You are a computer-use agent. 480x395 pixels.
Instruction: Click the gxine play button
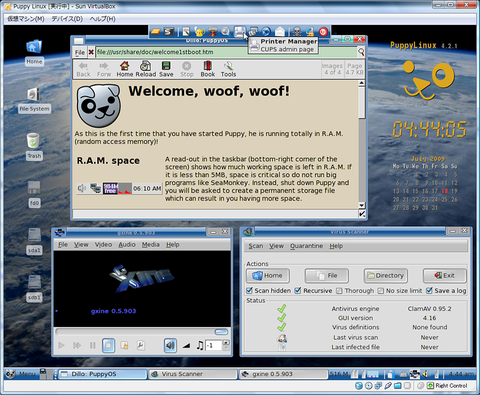tap(61, 345)
